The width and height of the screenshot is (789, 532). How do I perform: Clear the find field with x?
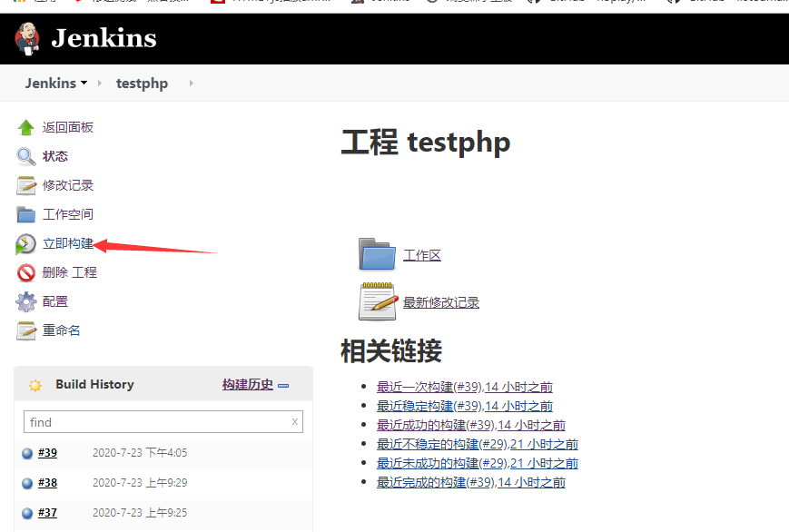pos(295,421)
